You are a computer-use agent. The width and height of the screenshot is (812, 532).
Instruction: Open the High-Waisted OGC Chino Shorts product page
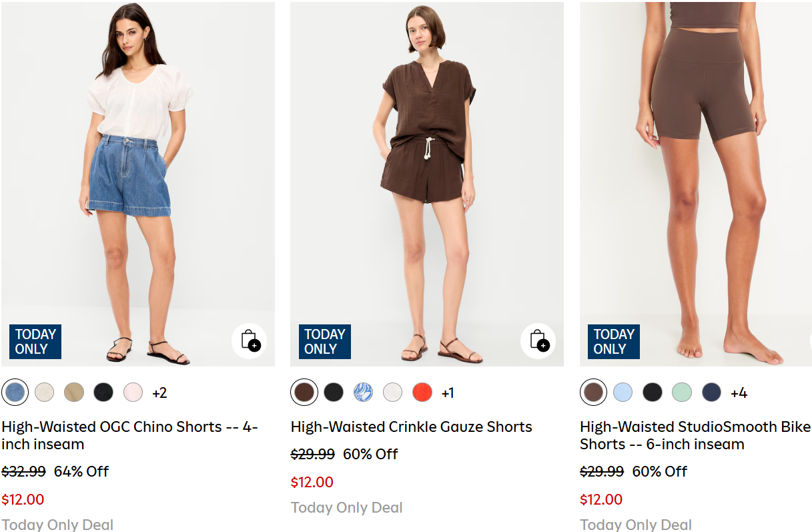click(129, 435)
